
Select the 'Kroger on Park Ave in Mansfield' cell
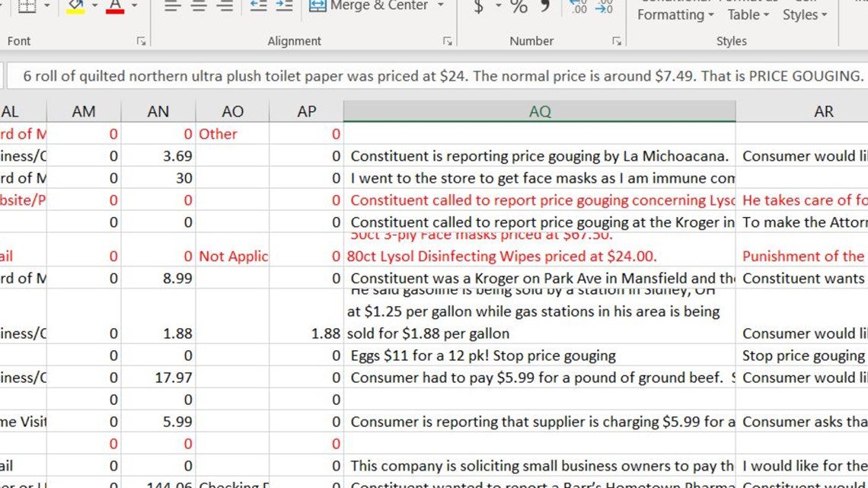coord(540,278)
